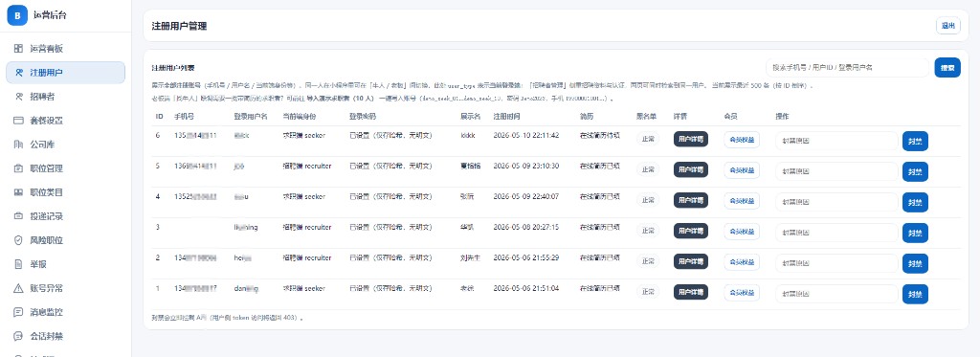Viewport: 980px width, 357px height.
Task: Click the 投递记录 sidebar icon
Action: pyautogui.click(x=19, y=216)
